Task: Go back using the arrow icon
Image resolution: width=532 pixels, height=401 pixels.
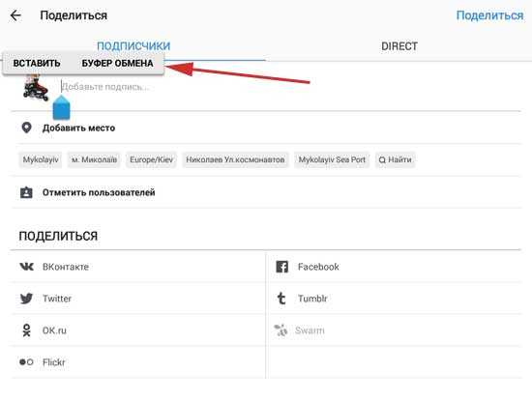Action: coord(15,15)
